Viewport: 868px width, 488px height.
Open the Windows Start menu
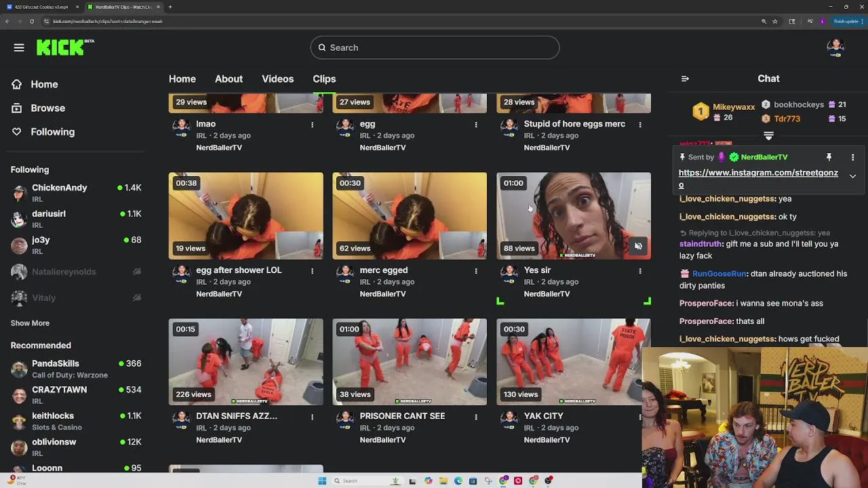pyautogui.click(x=322, y=481)
